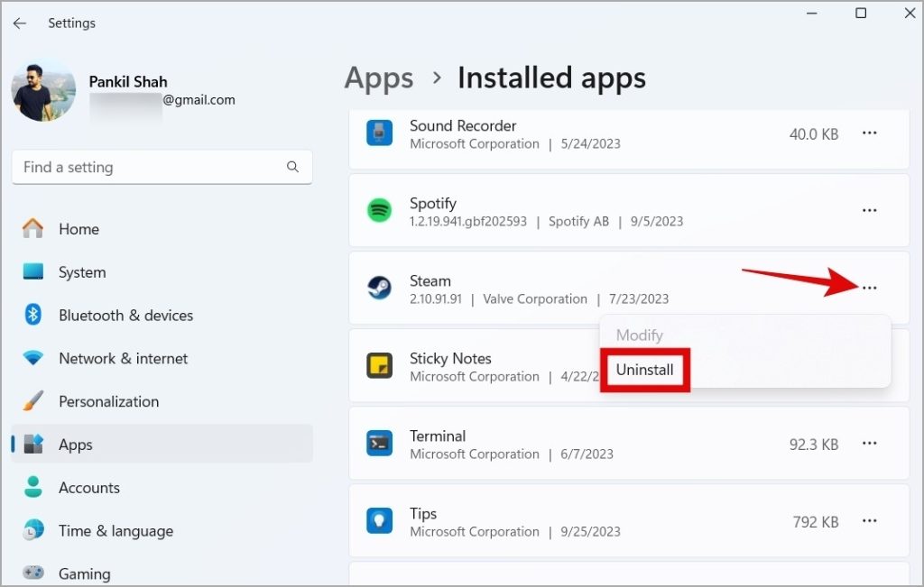Viewport: 924px width, 587px height.
Task: Click the Tips app icon
Action: click(380, 521)
